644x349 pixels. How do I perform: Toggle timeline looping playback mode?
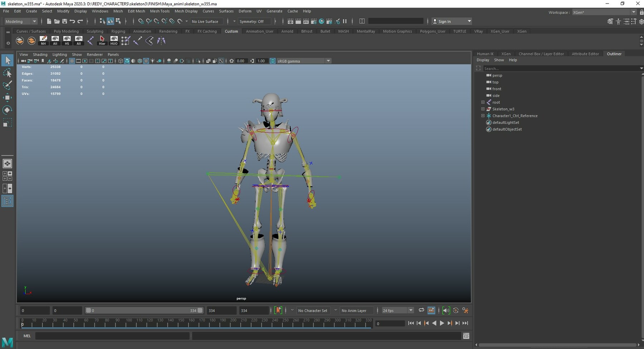(421, 310)
